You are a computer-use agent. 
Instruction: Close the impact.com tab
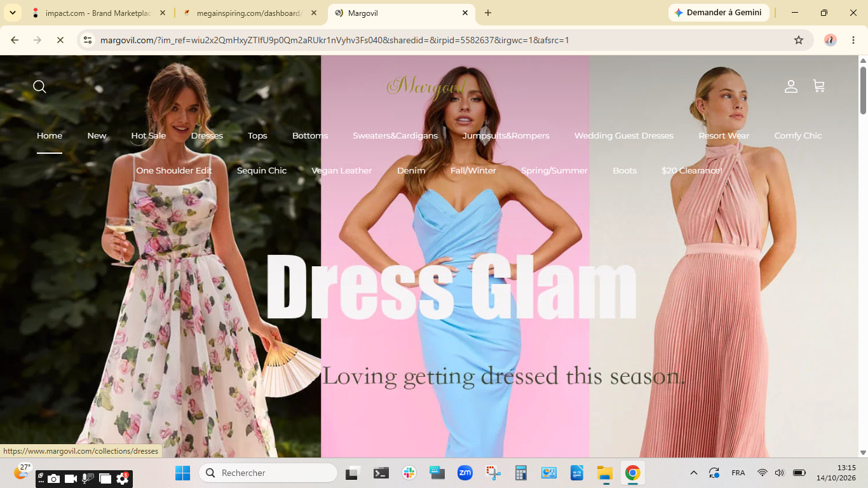163,13
